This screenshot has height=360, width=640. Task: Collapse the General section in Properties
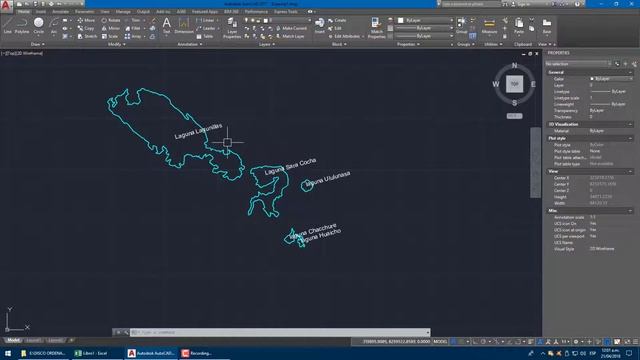pyautogui.click(x=630, y=72)
